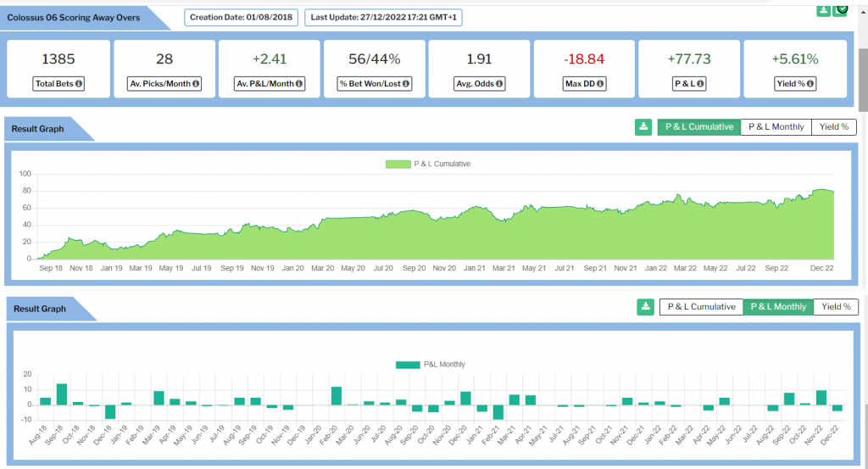Image resolution: width=868 pixels, height=469 pixels.
Task: Click the Av. P&L/Month label
Action: [x=267, y=84]
